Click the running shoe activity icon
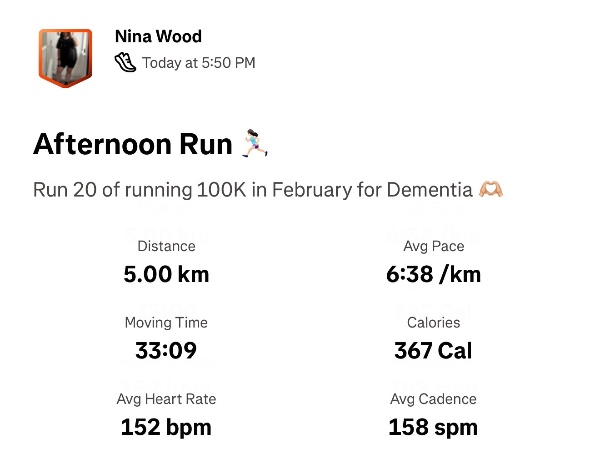The image size is (600, 450). click(125, 62)
